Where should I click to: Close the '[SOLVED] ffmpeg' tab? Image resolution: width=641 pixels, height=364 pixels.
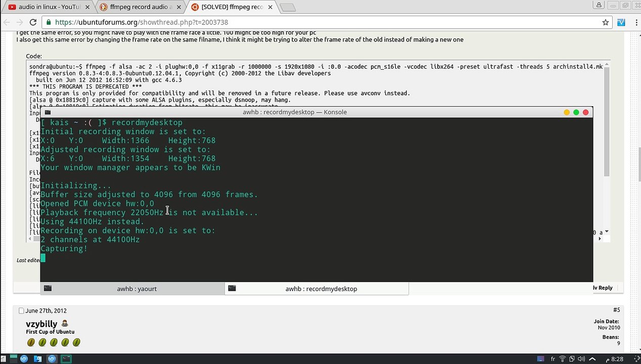click(271, 7)
